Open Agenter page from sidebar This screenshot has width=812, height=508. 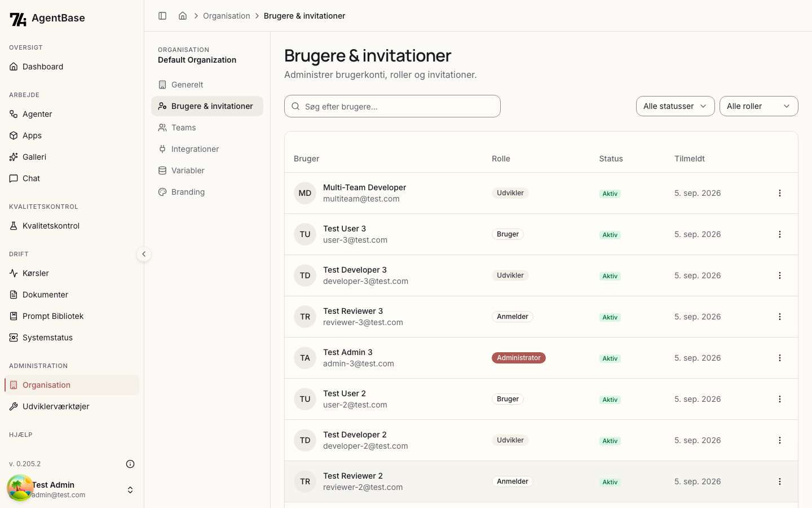coord(72,114)
